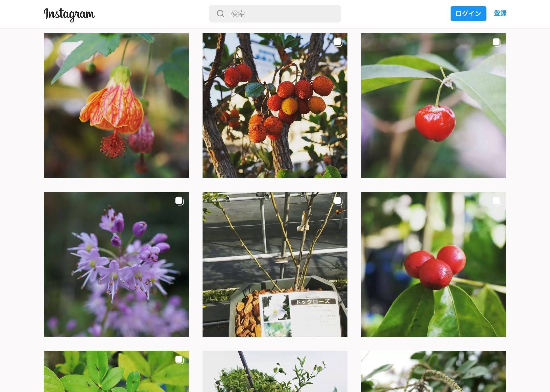Click the carousel icon on the orange spiky fruit photo

338,42
